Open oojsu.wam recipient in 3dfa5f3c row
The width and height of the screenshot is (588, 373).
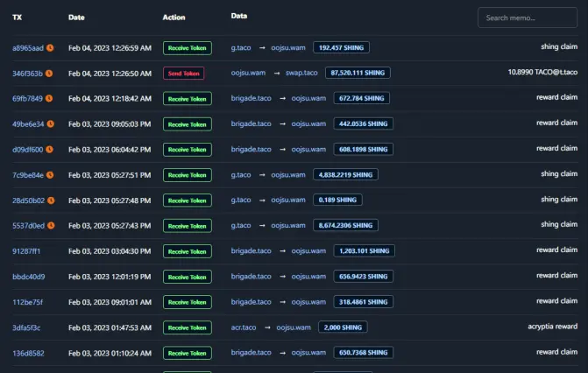point(294,327)
